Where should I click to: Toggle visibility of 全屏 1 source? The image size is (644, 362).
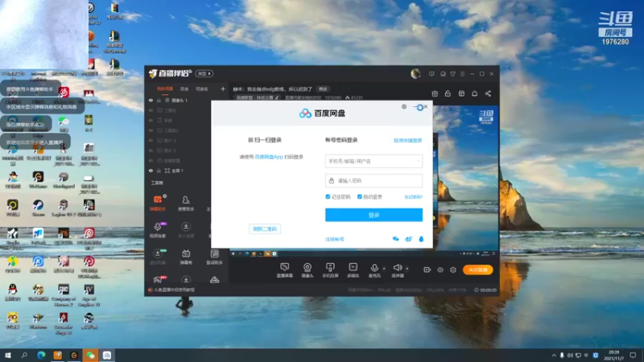click(x=151, y=171)
